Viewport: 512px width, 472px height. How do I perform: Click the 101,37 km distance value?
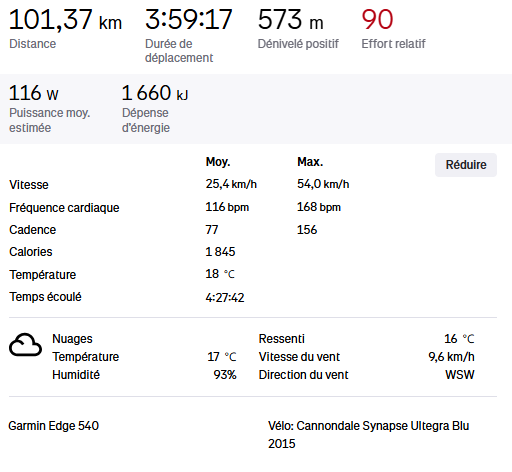[x=65, y=20]
